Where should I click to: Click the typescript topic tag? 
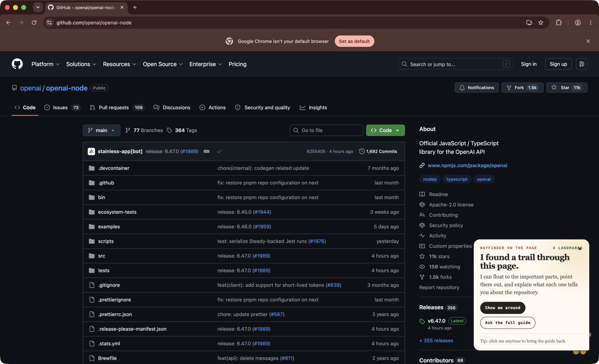coord(456,179)
